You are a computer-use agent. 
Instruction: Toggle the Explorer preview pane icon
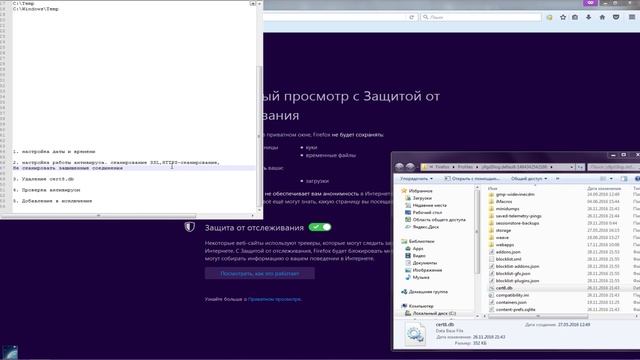click(624, 179)
